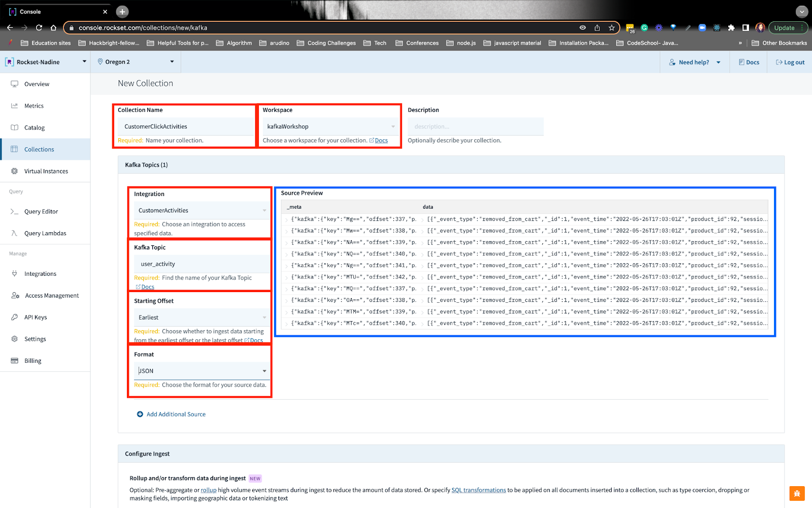Open the Algorithm bookmark folder

point(234,43)
